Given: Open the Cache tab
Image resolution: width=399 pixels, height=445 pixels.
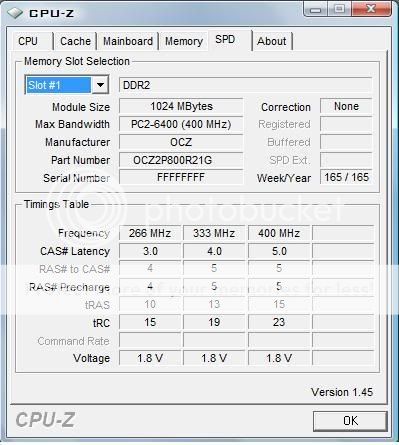Looking at the screenshot, I should point(75,41).
